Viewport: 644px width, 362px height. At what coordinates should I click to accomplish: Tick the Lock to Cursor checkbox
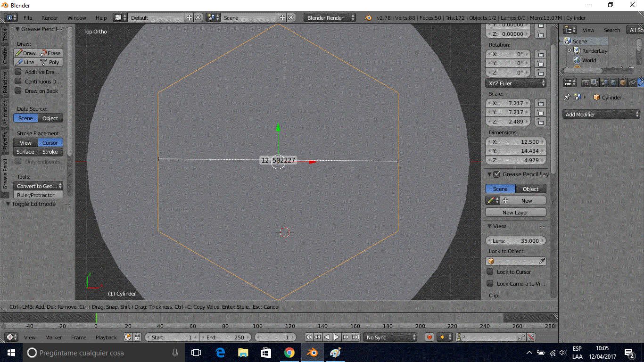click(x=490, y=272)
